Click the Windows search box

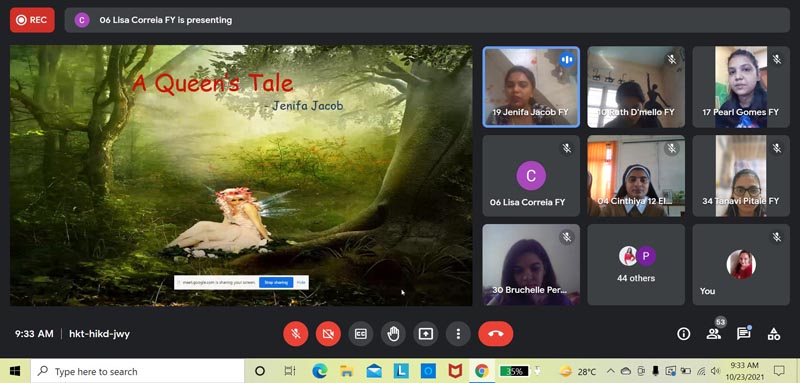137,371
